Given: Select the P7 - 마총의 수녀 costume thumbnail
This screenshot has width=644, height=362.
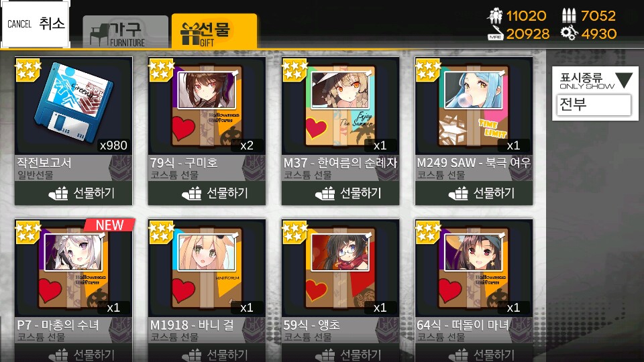Looking at the screenshot, I should click(74, 268).
